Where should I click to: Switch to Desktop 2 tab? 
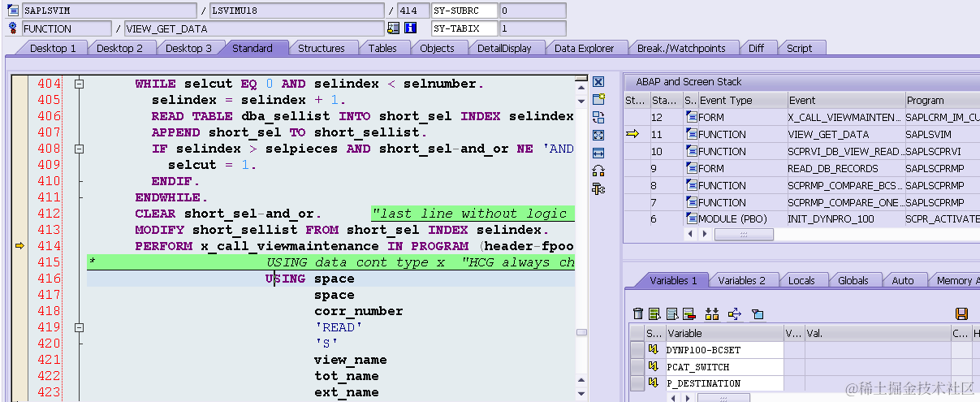pyautogui.click(x=119, y=48)
